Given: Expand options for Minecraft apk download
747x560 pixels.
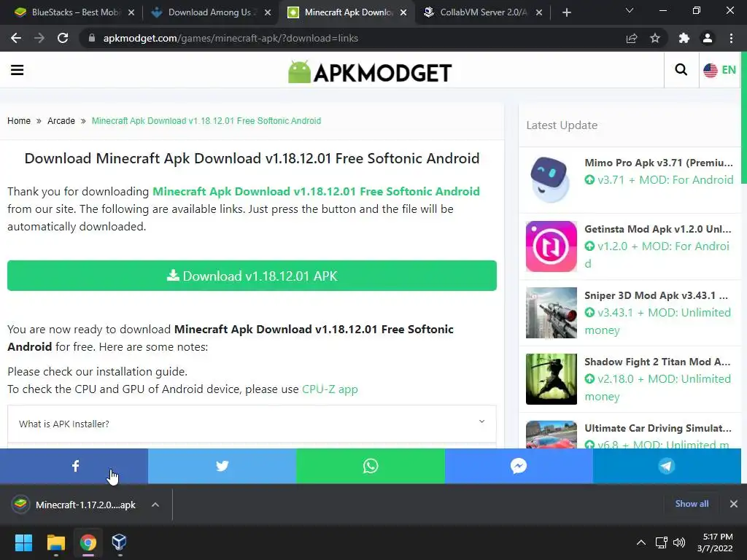Looking at the screenshot, I should 155,505.
